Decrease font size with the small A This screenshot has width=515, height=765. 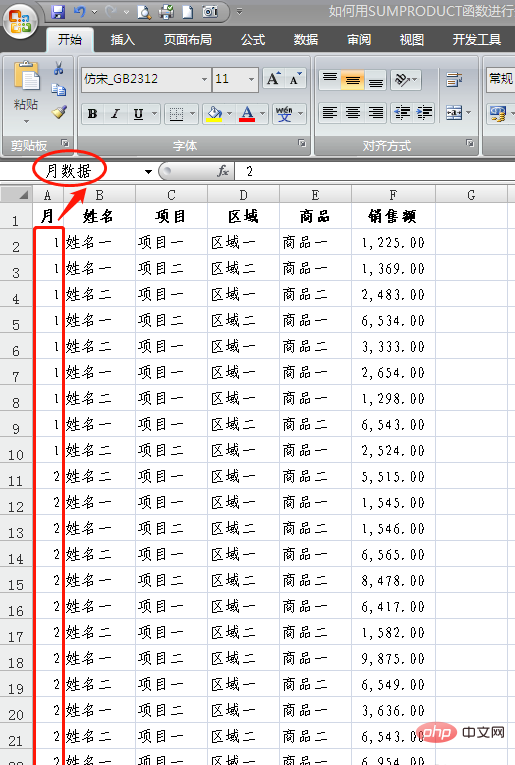(x=295, y=79)
